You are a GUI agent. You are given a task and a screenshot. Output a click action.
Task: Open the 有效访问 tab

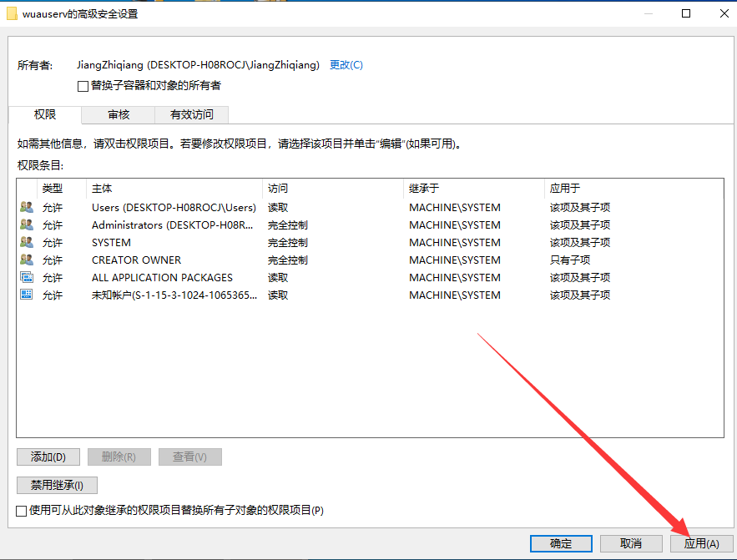pyautogui.click(x=192, y=114)
